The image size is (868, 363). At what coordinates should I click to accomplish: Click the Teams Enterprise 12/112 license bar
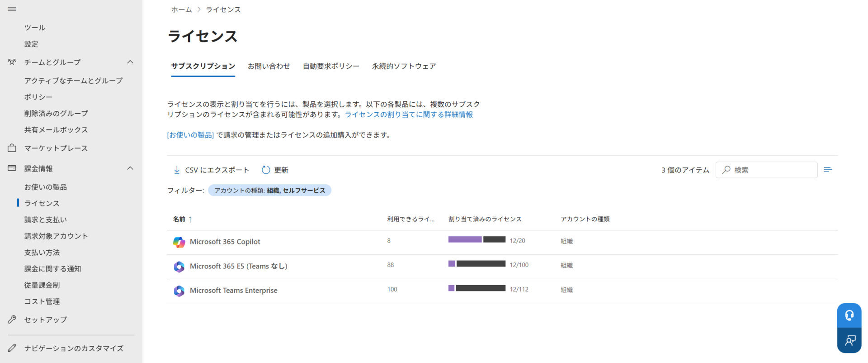[x=477, y=288]
